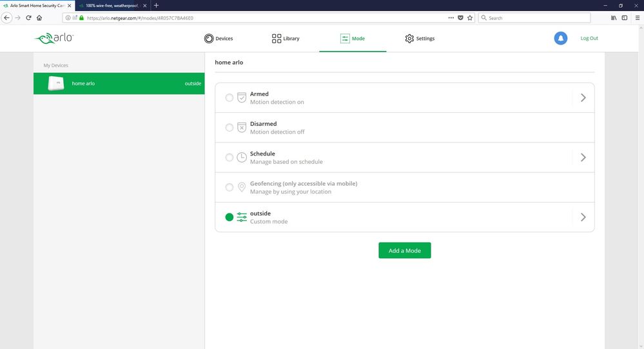Toggle the browser sidebar icon

point(624,17)
